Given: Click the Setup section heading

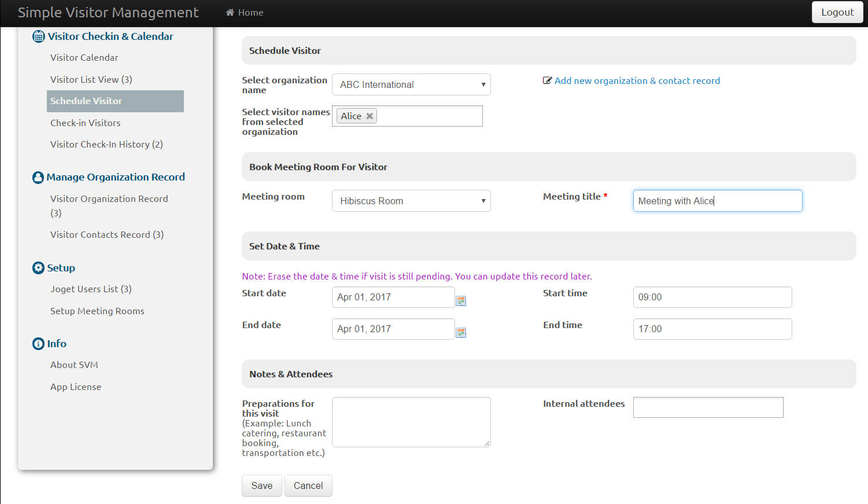Looking at the screenshot, I should 61,267.
